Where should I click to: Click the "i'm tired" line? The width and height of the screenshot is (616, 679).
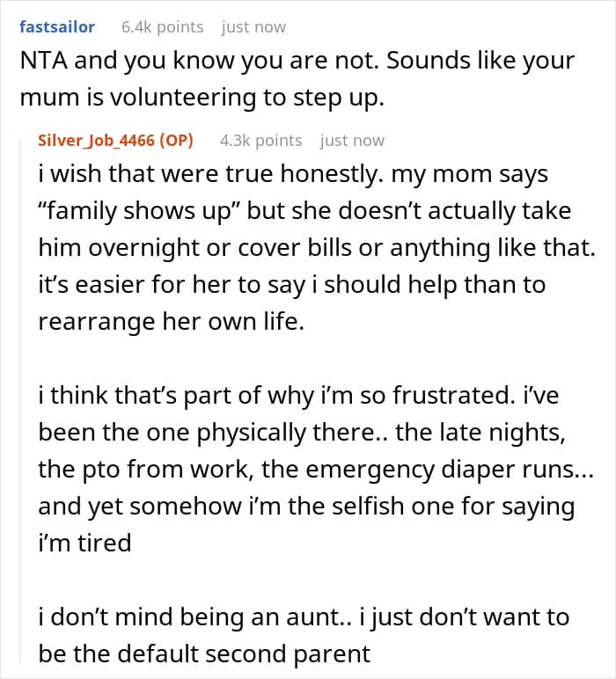pos(84,543)
